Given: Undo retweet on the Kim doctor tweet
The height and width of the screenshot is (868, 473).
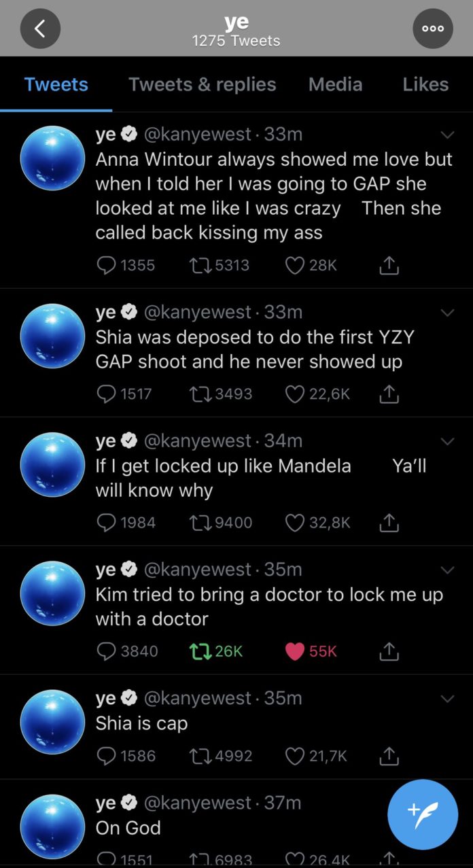Looking at the screenshot, I should 200,650.
